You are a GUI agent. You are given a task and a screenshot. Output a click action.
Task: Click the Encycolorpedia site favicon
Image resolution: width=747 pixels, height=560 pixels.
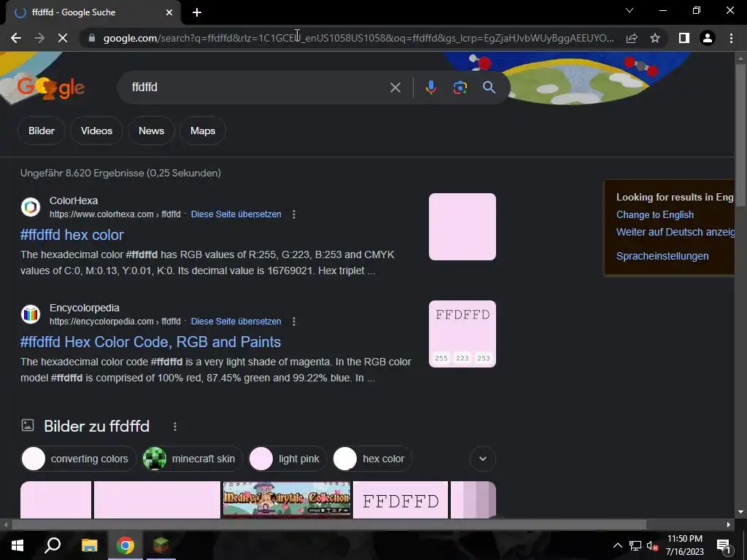pyautogui.click(x=31, y=314)
